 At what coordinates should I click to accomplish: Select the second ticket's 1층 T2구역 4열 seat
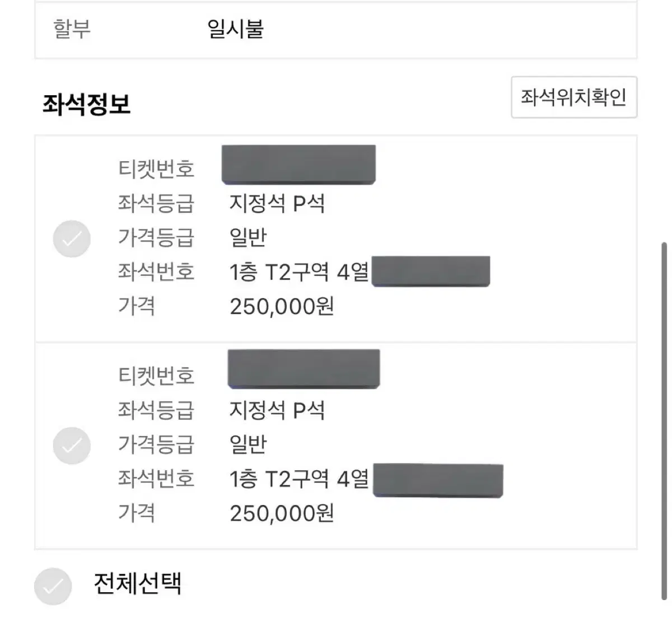[x=299, y=479]
